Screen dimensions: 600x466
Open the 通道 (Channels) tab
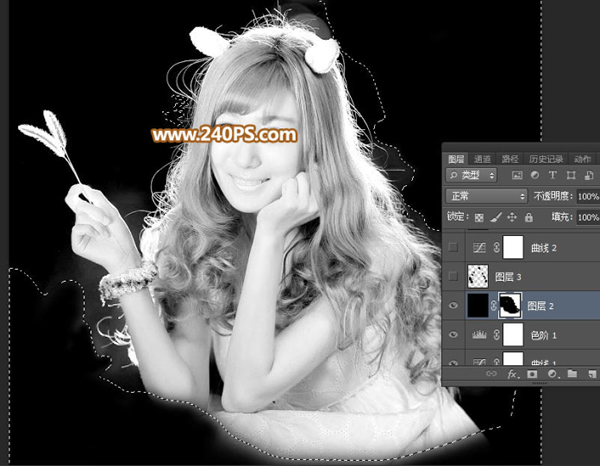[x=482, y=159]
